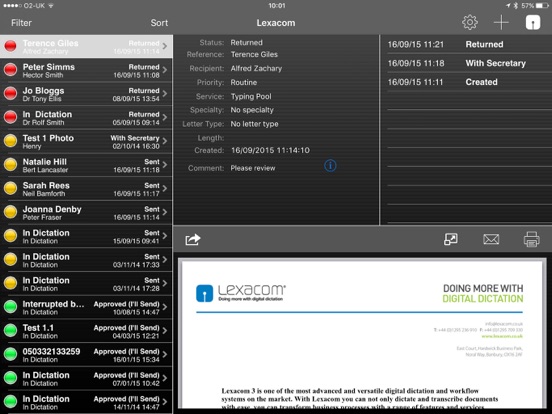Expand Natalie Hill row chevron
Viewport: 552px width, 414px height.
click(165, 164)
